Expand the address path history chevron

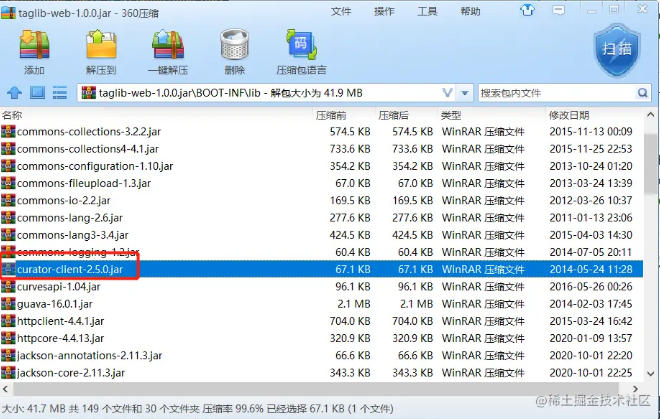[447, 93]
